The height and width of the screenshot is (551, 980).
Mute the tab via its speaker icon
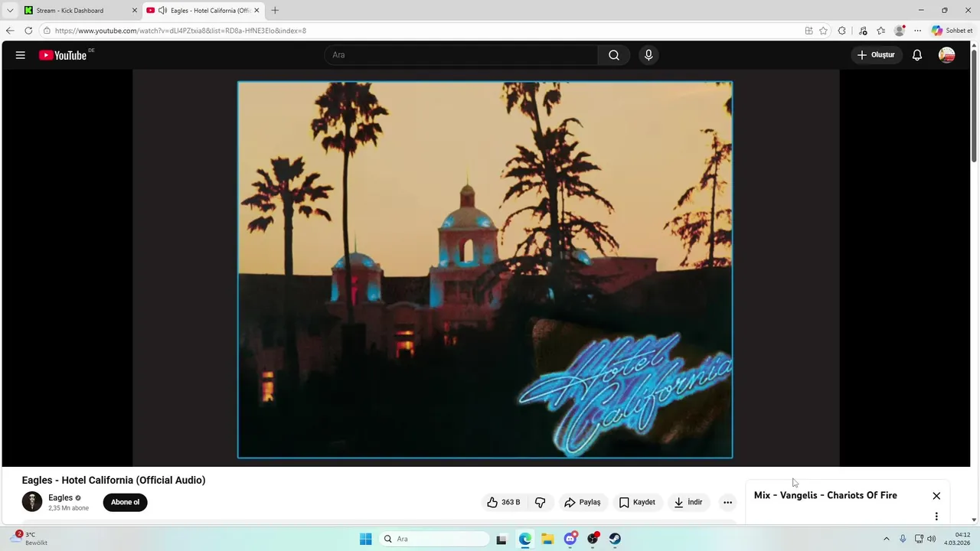tap(162, 11)
